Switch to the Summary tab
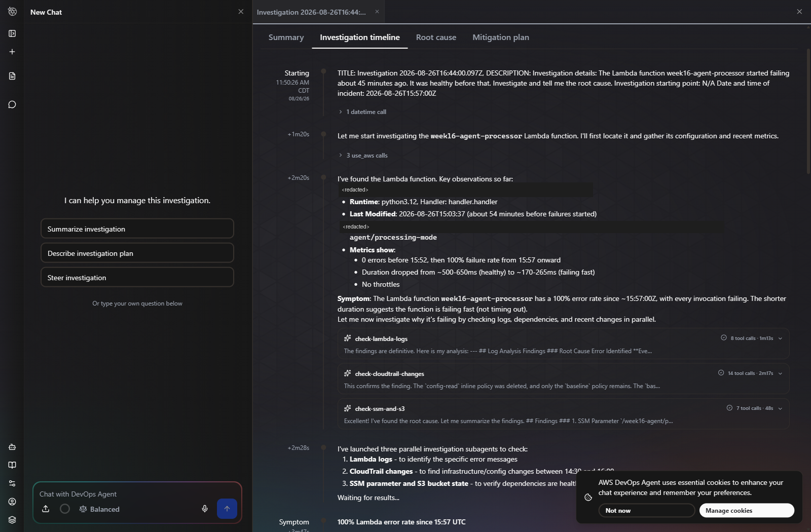Screen dimensions: 811x532 (x=286, y=37)
